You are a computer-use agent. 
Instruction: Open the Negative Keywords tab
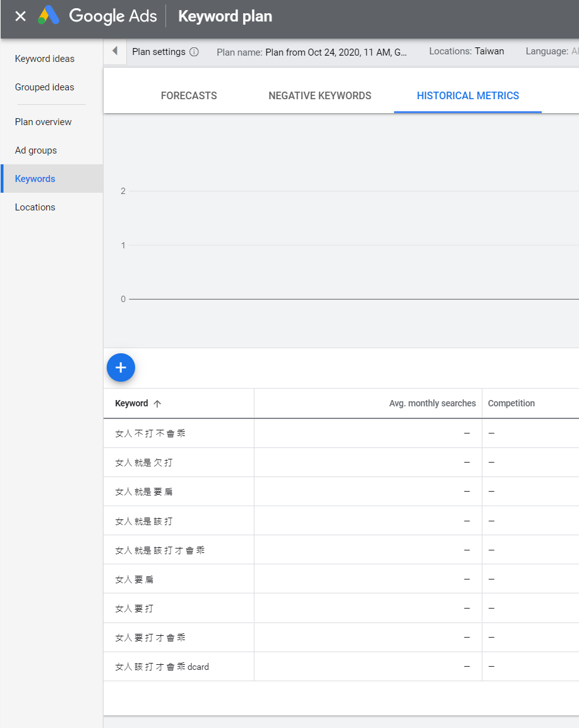(x=319, y=96)
